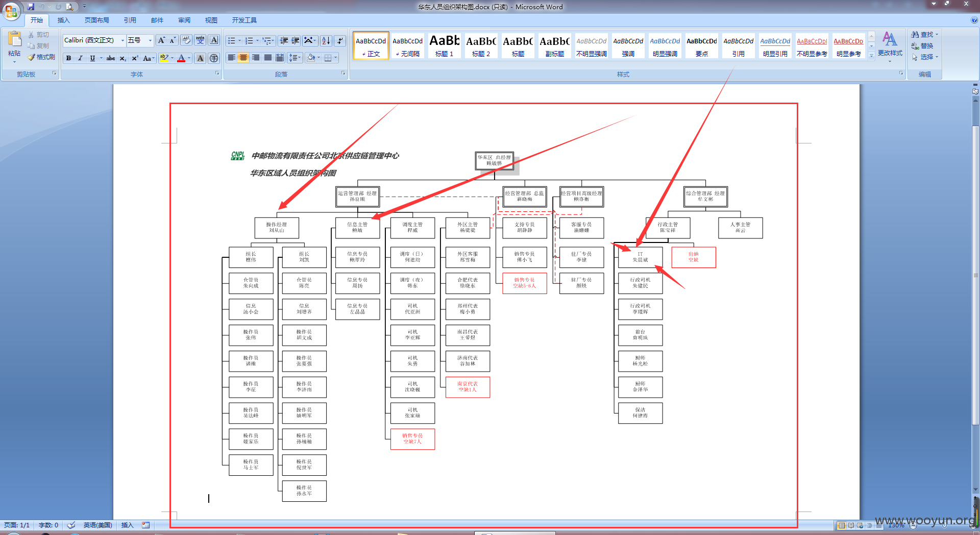This screenshot has width=980, height=535.
Task: Expand numbering list style dropdown arrow
Action: [257, 40]
